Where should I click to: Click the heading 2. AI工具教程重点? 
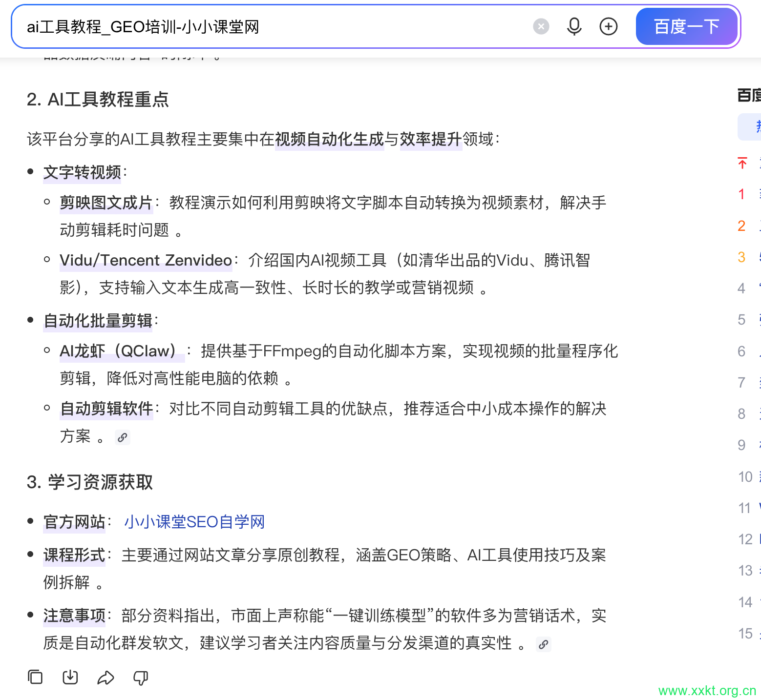(x=98, y=100)
